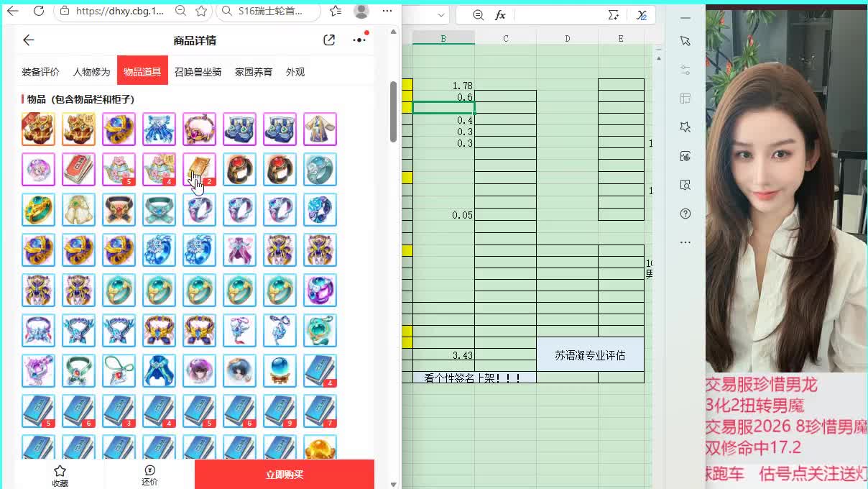Select the 物品道具 tab
This screenshot has height=489, width=868.
click(142, 71)
